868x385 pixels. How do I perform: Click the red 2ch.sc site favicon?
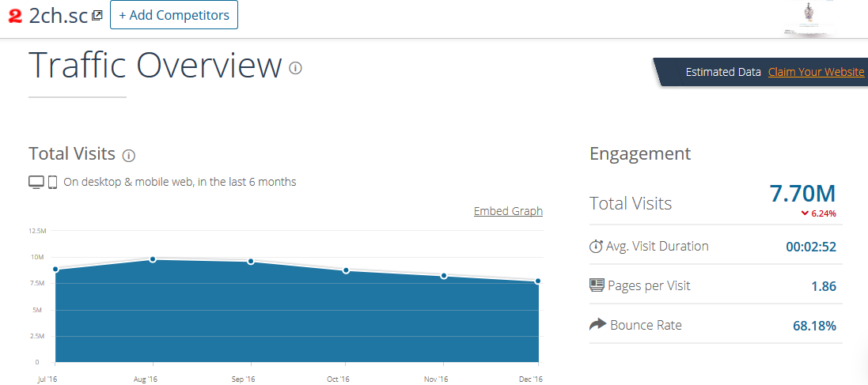tap(14, 16)
